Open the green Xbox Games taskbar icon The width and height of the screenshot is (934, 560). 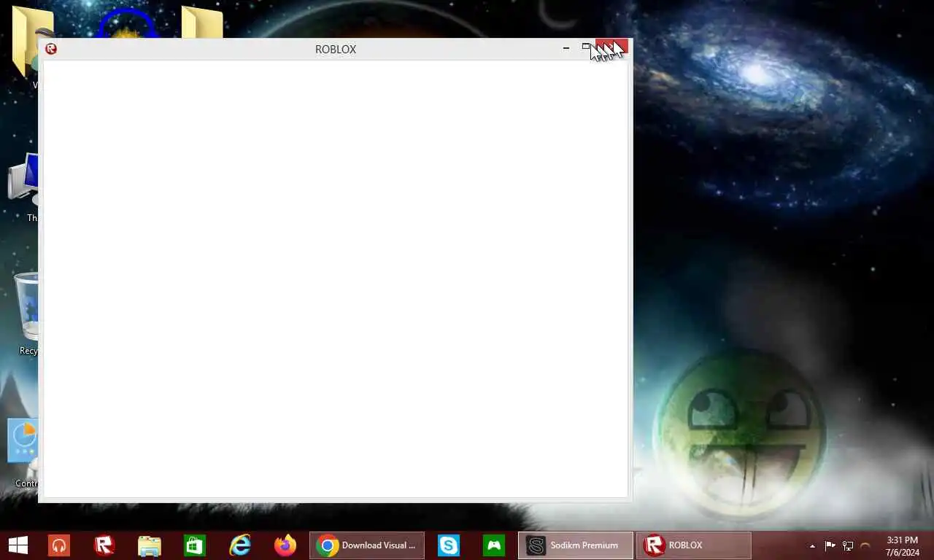coord(494,545)
